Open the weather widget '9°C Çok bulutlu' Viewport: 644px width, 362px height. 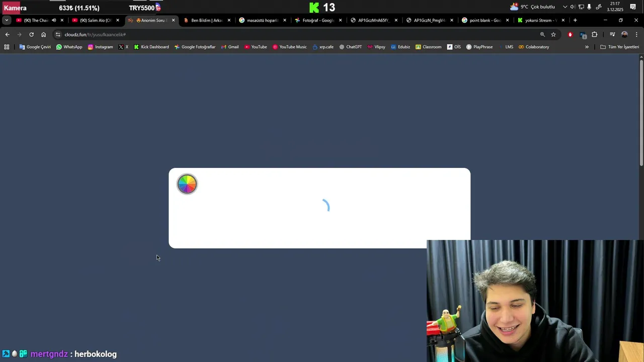pos(532,7)
